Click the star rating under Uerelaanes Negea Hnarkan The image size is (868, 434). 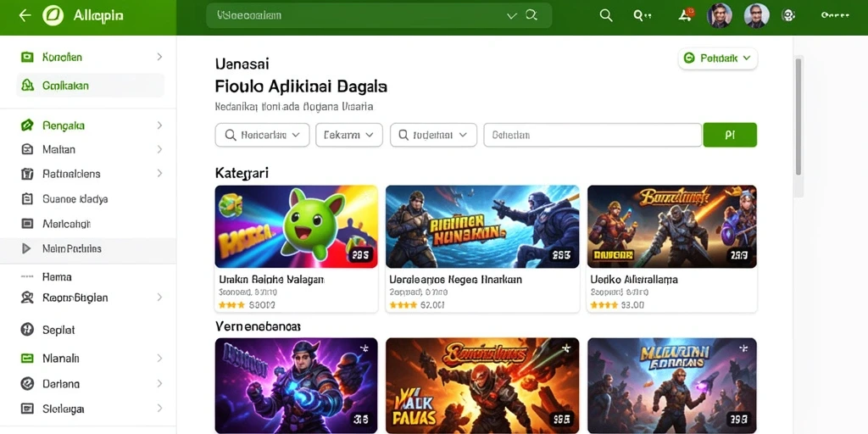(403, 305)
